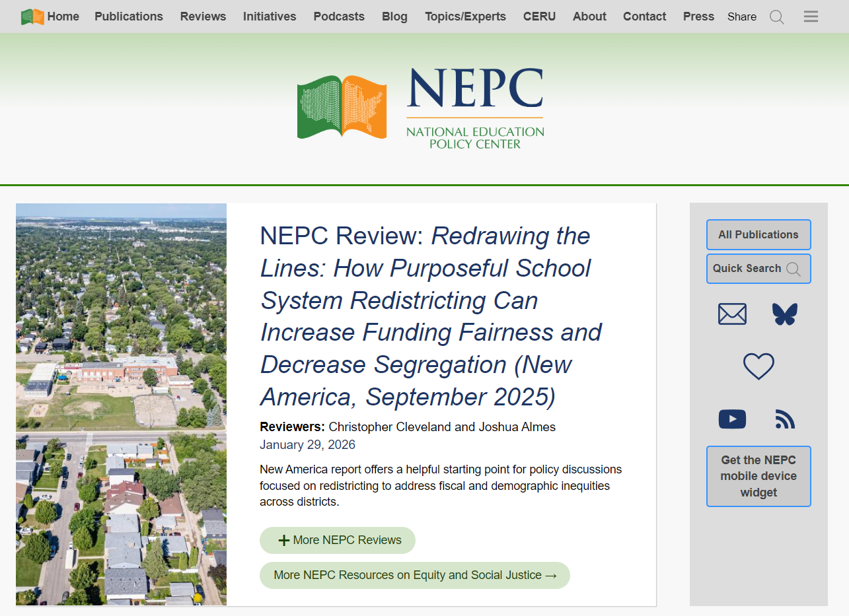Screen dimensions: 849x616
Task: Open NEPC's YouTube channel icon
Action: point(732,419)
